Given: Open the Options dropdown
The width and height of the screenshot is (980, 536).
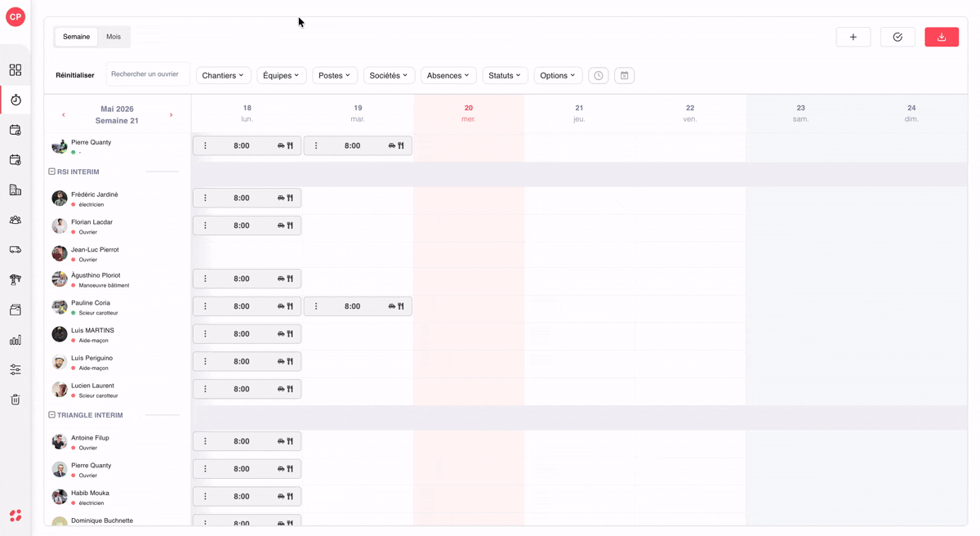Looking at the screenshot, I should click(558, 75).
